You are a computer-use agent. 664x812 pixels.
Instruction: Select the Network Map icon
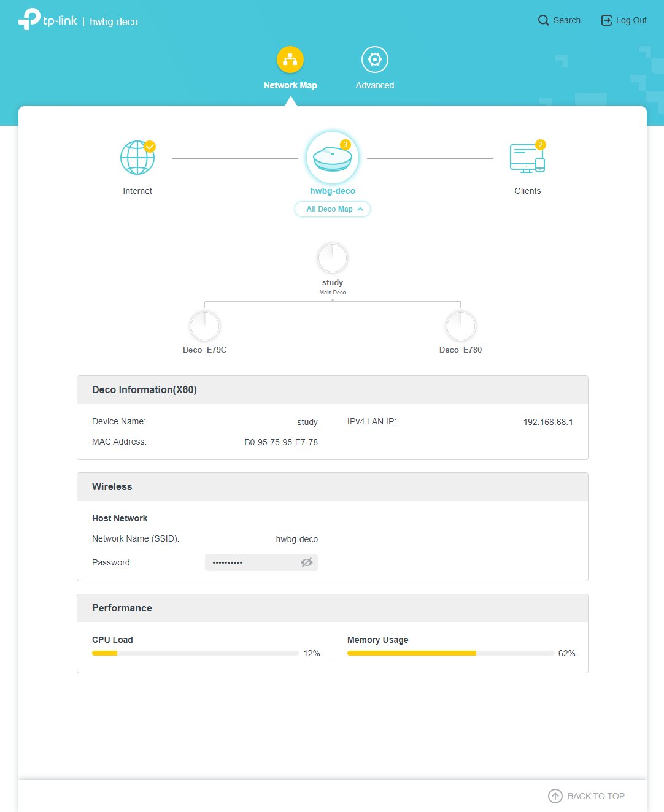coord(290,59)
